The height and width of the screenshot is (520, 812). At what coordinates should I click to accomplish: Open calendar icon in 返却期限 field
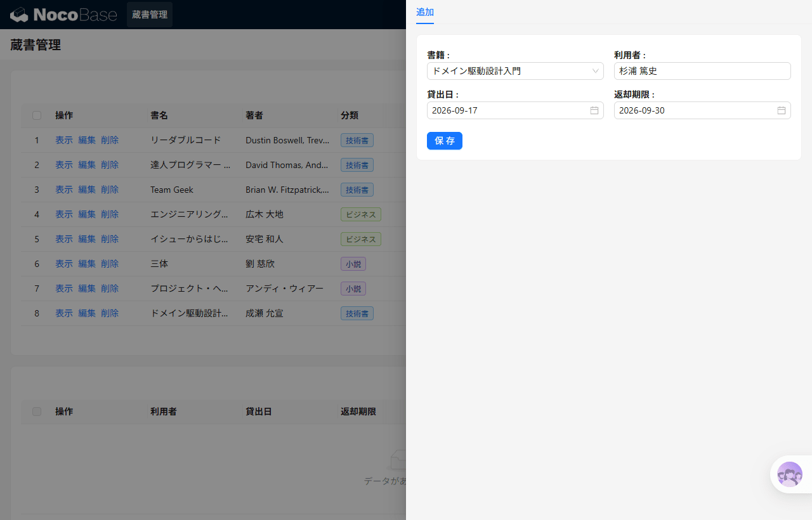pyautogui.click(x=782, y=110)
